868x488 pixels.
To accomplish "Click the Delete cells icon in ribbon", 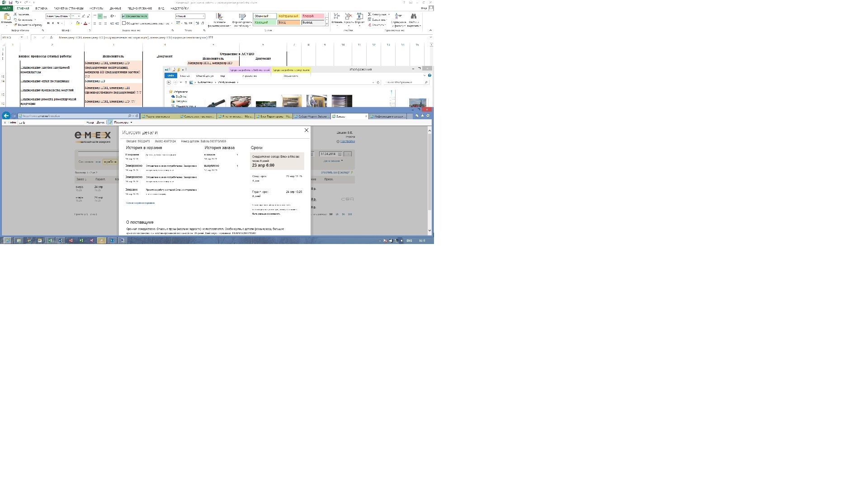I will [349, 17].
